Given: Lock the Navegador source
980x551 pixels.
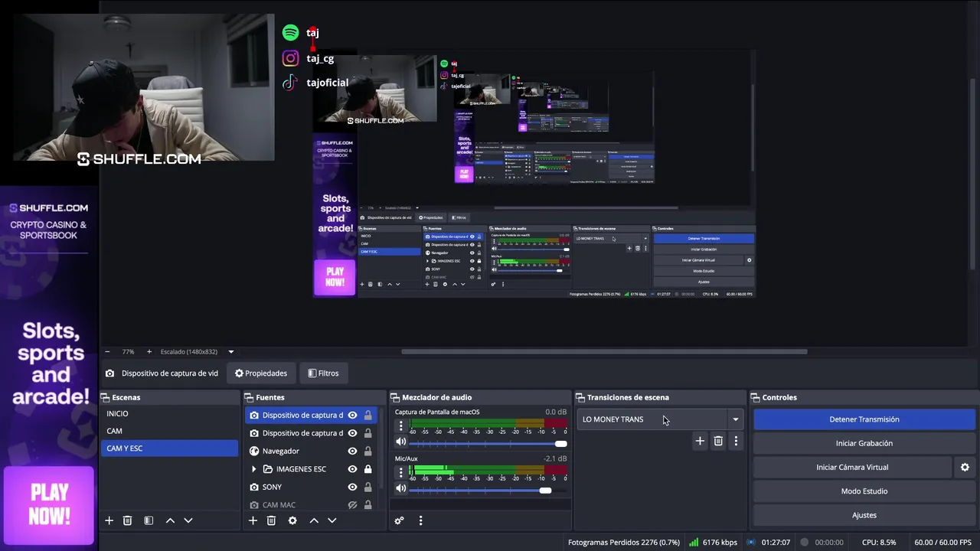Looking at the screenshot, I should click(367, 451).
